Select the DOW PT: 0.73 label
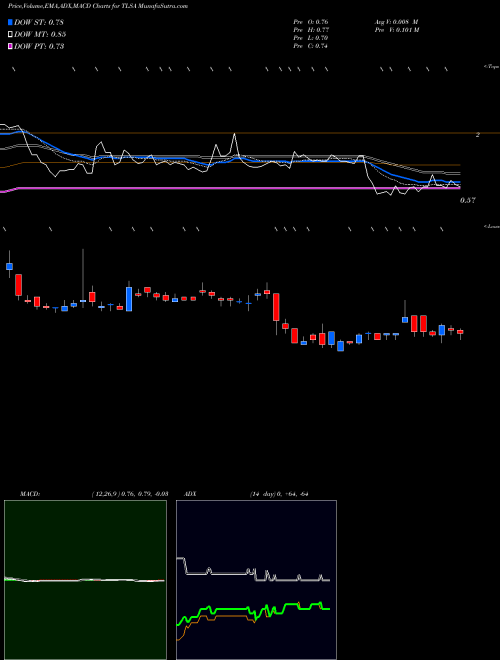Screen dimensions: 500x660 tap(39, 46)
